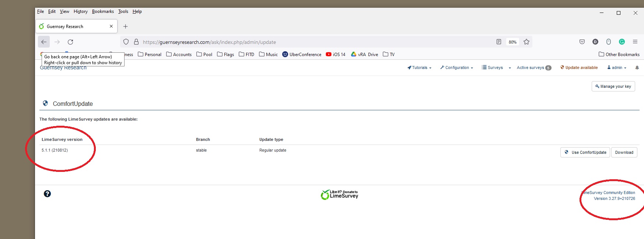Click the Download button for version 5.1.1
Image resolution: width=644 pixels, height=239 pixels.
pyautogui.click(x=624, y=152)
